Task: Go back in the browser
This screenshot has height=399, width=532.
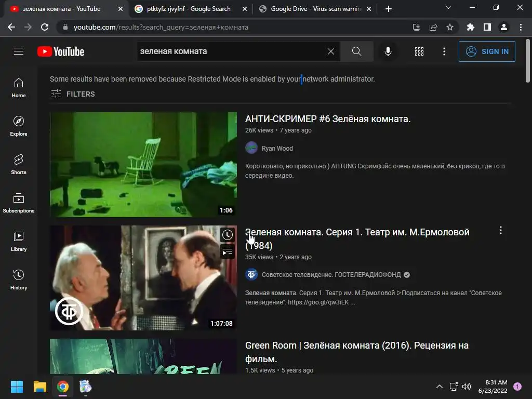Action: 11,27
